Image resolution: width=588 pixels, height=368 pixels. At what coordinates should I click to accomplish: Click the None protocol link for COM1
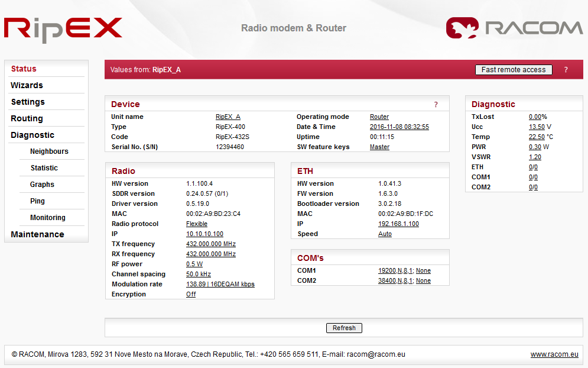click(x=423, y=271)
